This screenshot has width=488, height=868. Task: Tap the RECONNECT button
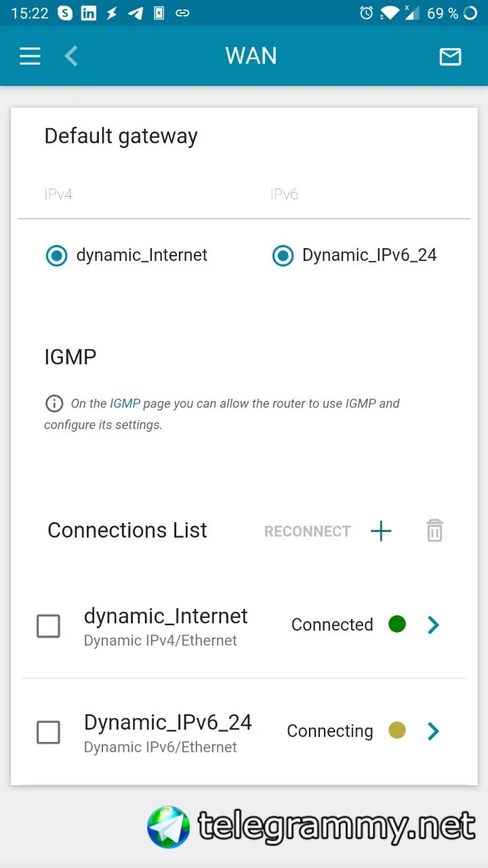pyautogui.click(x=307, y=531)
